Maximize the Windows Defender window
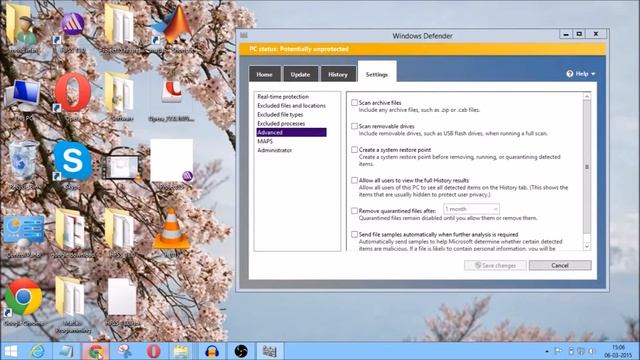Screen dimensions: 640x360 [579, 34]
